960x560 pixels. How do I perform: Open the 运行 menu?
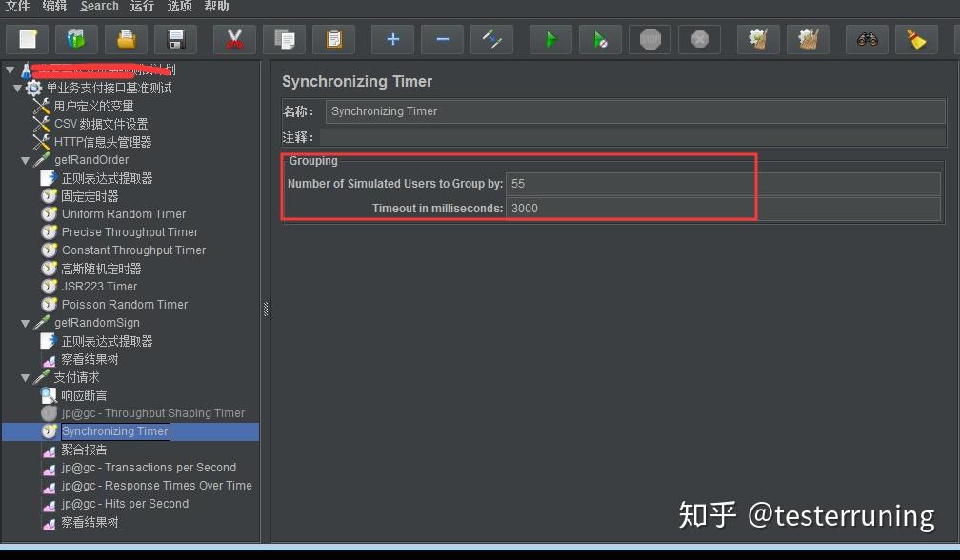coord(142,7)
